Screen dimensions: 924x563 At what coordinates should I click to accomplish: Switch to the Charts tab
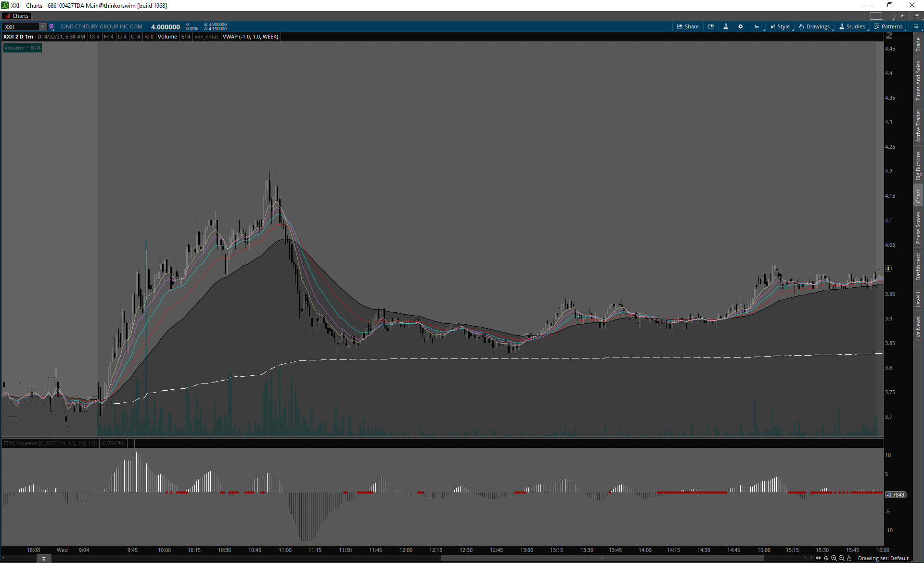click(x=17, y=16)
